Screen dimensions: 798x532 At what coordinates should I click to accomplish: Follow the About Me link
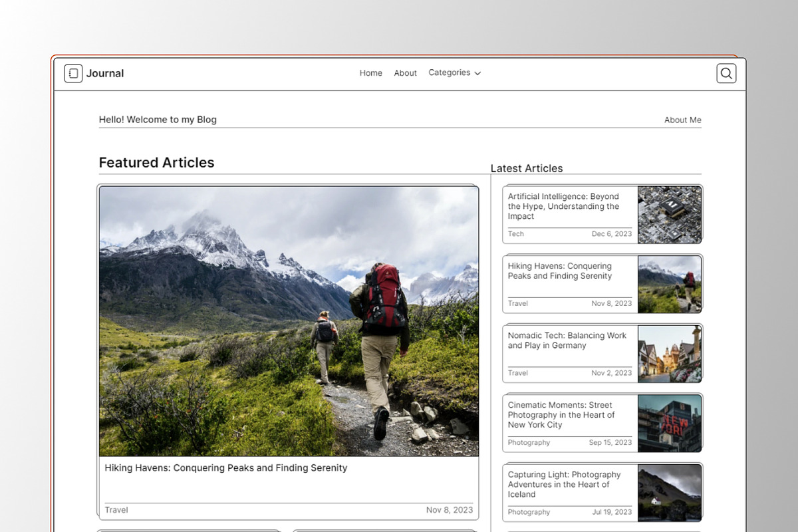683,120
